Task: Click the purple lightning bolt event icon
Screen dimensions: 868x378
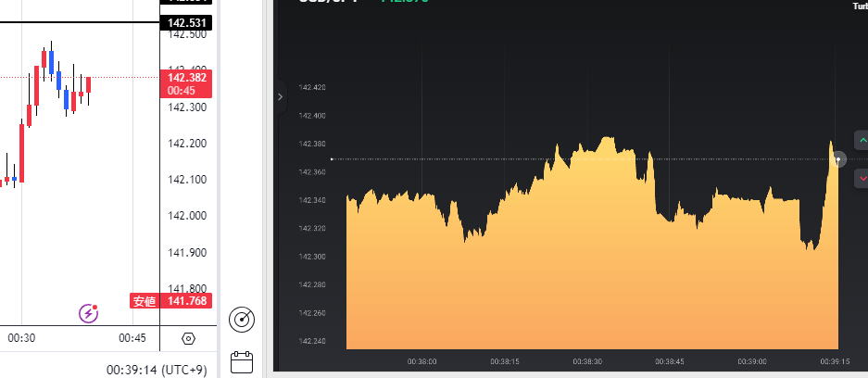Action: tap(89, 313)
